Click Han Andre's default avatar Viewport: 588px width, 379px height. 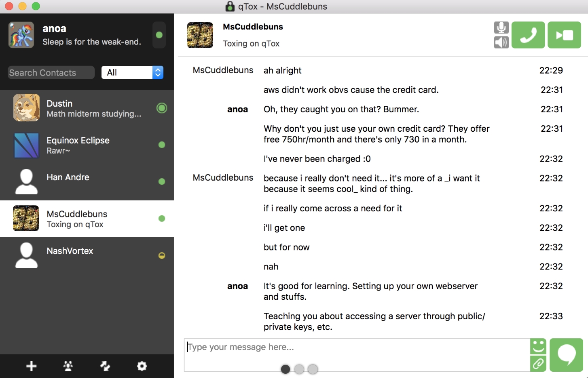coord(26,182)
